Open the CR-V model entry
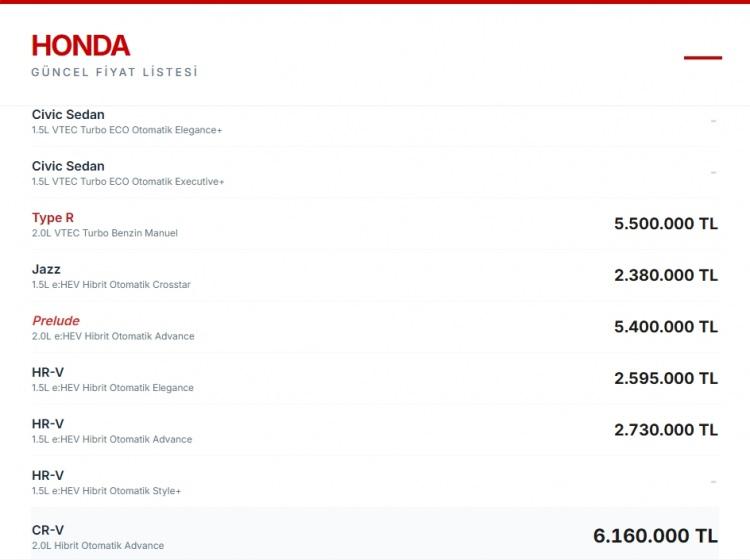The image size is (750, 560). pyautogui.click(x=48, y=530)
